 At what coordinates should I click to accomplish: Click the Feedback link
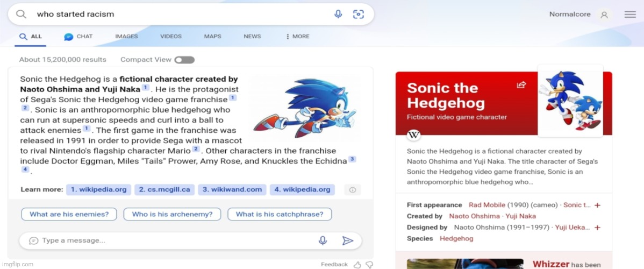point(334,265)
